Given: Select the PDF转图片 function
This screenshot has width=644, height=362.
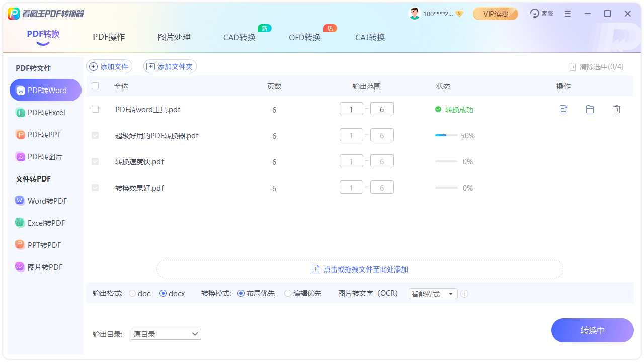Looking at the screenshot, I should point(45,156).
